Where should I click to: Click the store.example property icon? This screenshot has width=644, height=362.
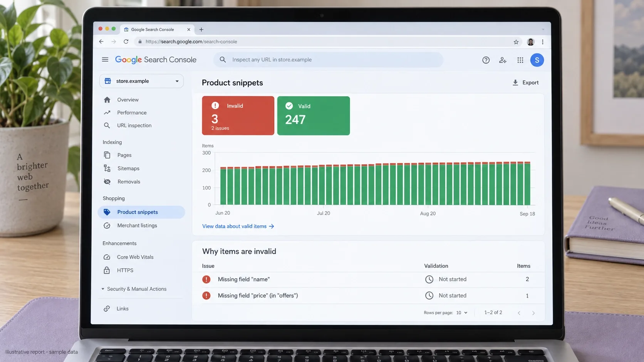pyautogui.click(x=108, y=81)
